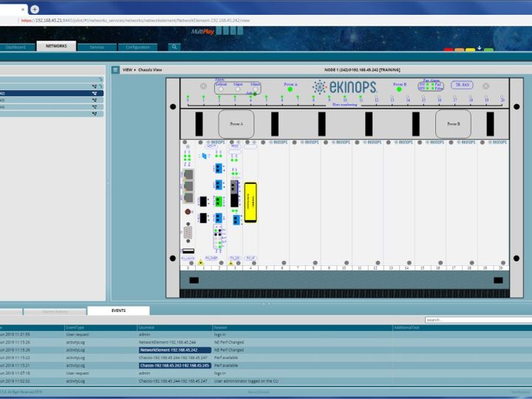Click the yellow module in slot 4
This screenshot has width=532, height=399.
point(250,202)
